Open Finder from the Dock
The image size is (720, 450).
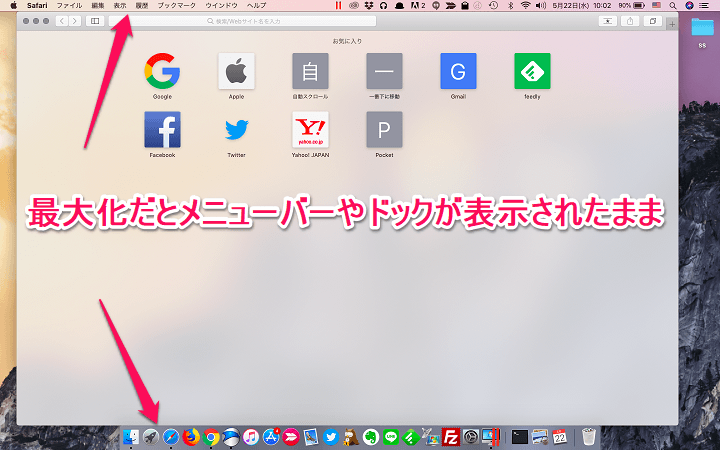click(131, 437)
